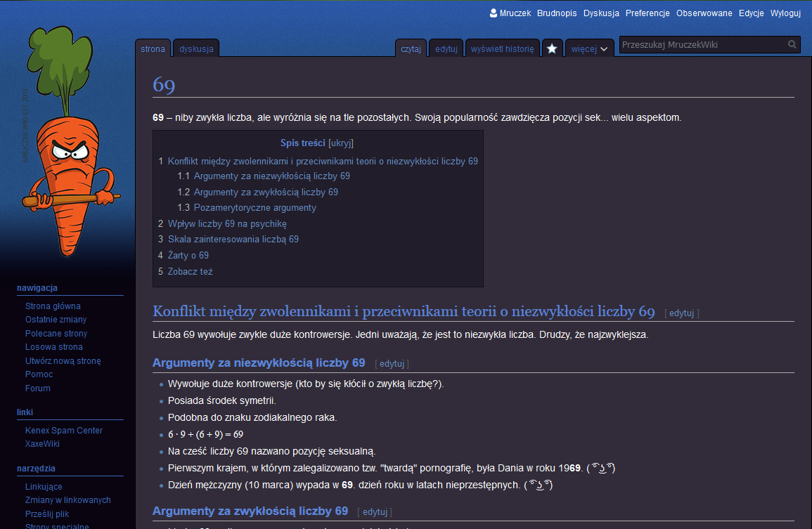Open the Kenex Spam Center link
The image size is (812, 529).
click(63, 431)
